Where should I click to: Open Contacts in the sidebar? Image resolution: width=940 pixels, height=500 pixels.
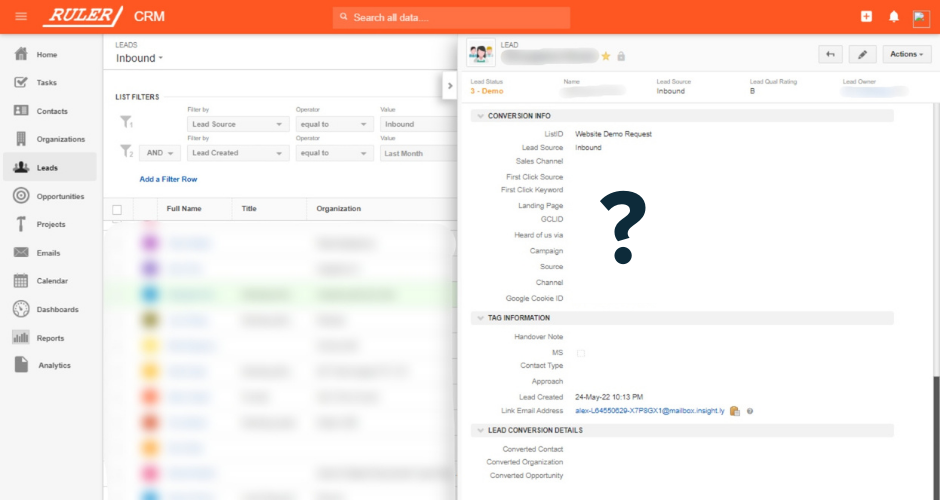tap(50, 111)
